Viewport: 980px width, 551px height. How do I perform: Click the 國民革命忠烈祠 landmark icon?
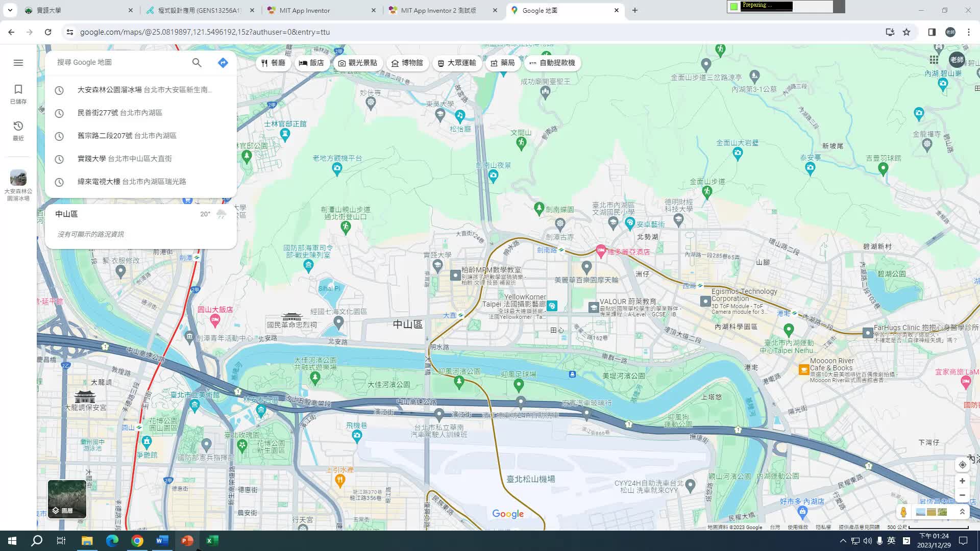(292, 316)
